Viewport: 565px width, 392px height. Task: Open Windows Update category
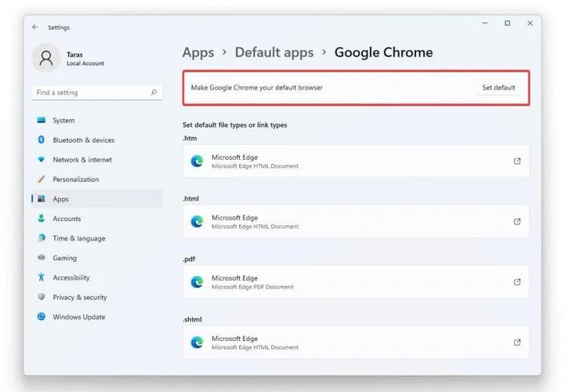coord(97,317)
